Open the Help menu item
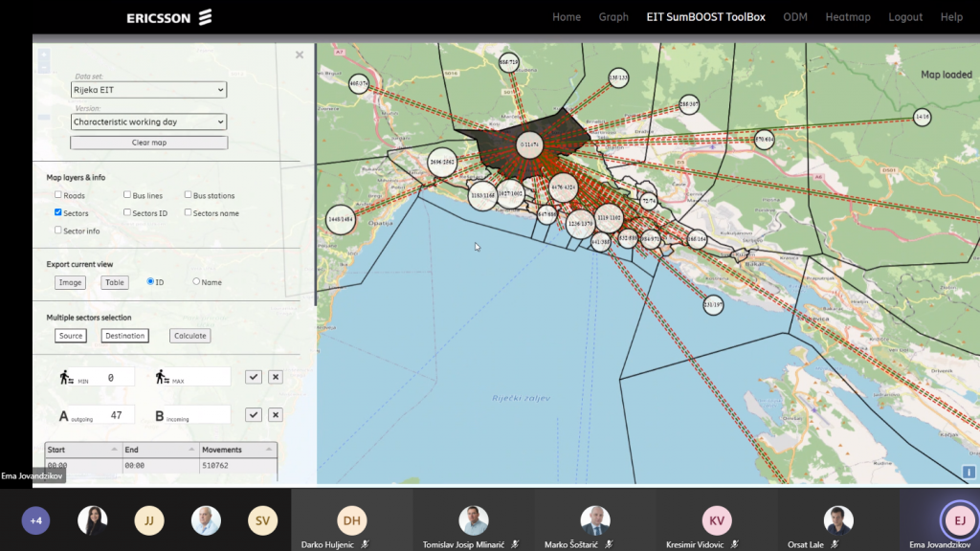Screen dimensions: 980x551 [951, 17]
